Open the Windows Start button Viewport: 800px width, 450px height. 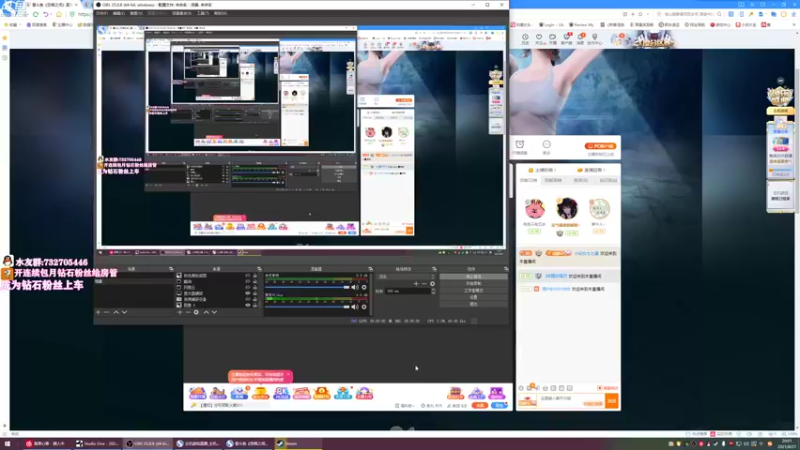click(x=7, y=444)
